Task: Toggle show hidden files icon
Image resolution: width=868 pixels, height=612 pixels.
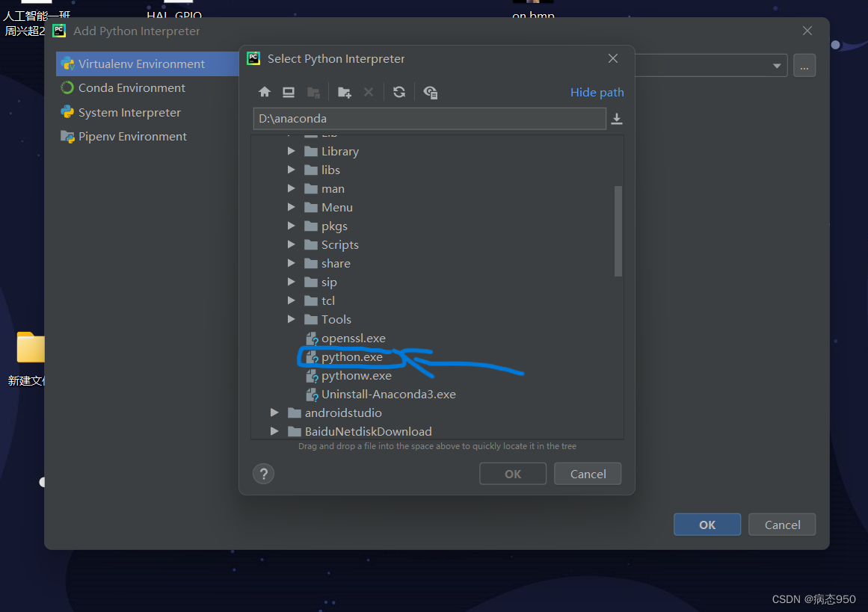Action: click(430, 92)
